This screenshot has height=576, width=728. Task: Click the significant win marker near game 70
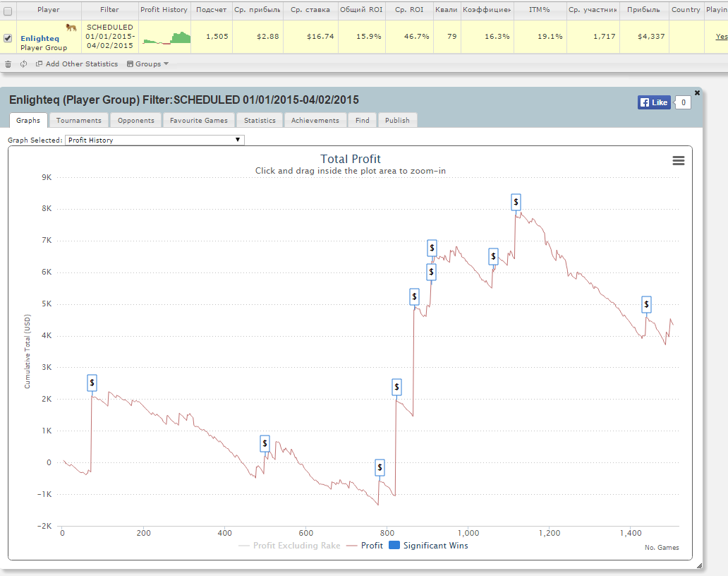click(92, 383)
